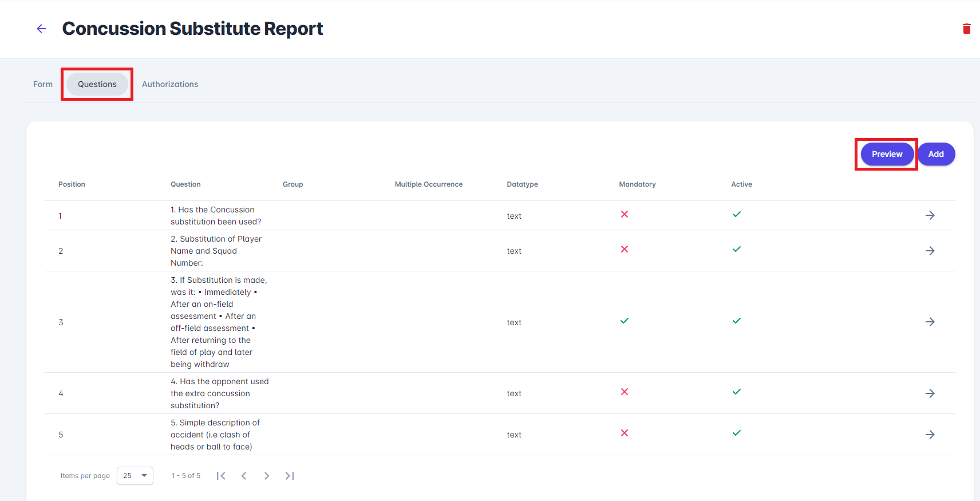Image resolution: width=980 pixels, height=501 pixels.
Task: Switch to the Form tab
Action: [43, 84]
